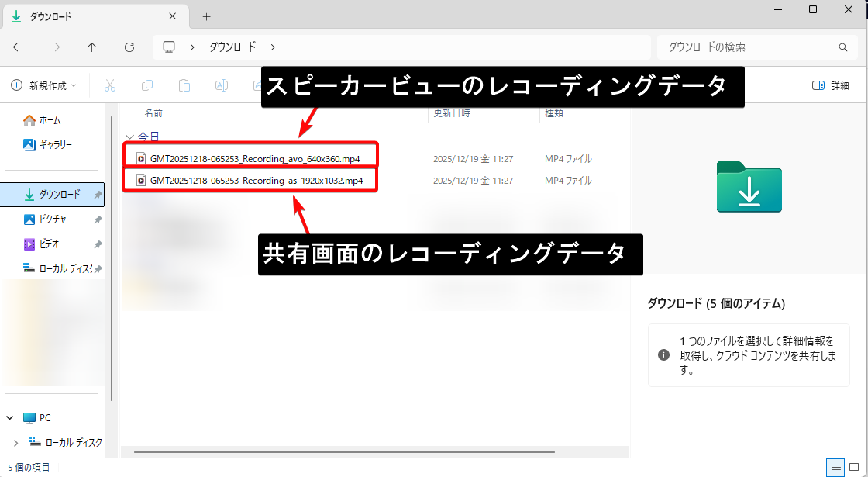
Task: Toggle the 詳細 details pane
Action: click(831, 85)
